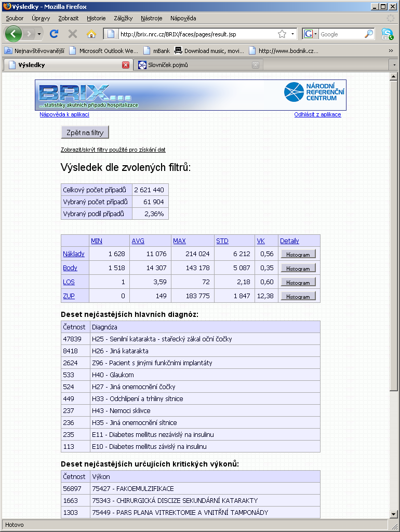400x532 pixels.
Task: Show more bookmarks with the chevron
Action: coord(391,51)
